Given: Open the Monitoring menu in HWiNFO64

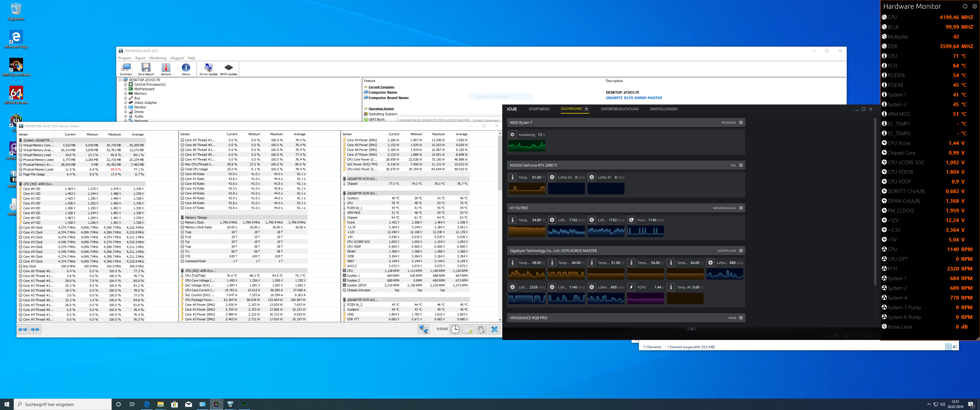Looking at the screenshot, I should pos(158,58).
